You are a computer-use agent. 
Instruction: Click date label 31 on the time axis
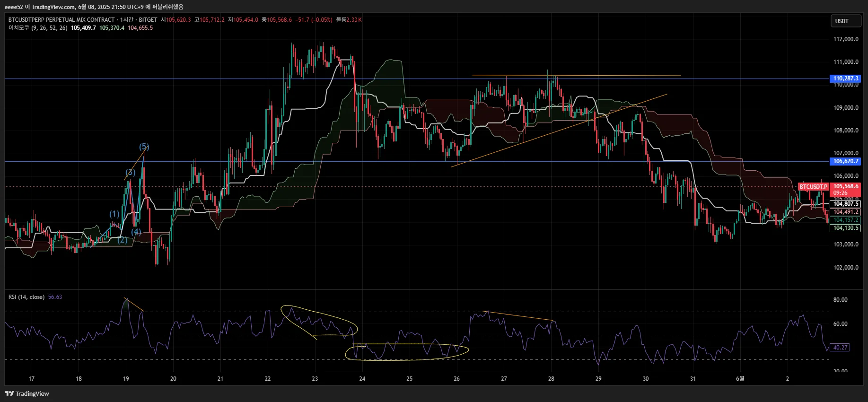tap(693, 379)
